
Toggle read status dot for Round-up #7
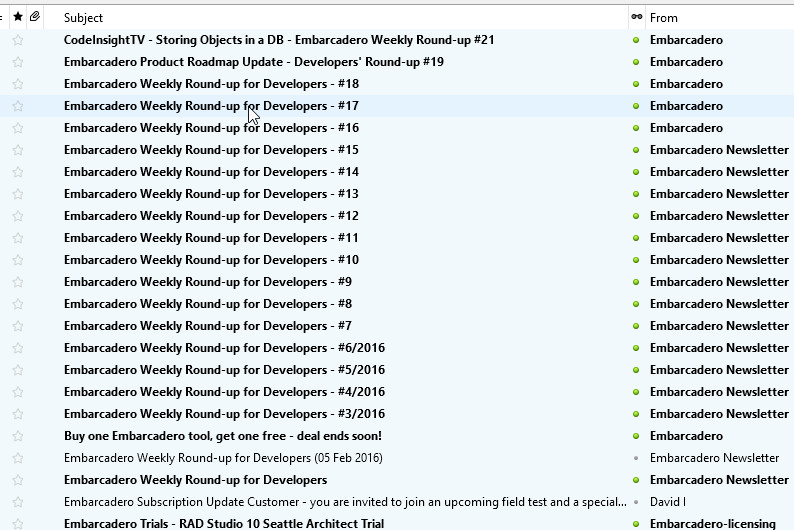tap(636, 326)
